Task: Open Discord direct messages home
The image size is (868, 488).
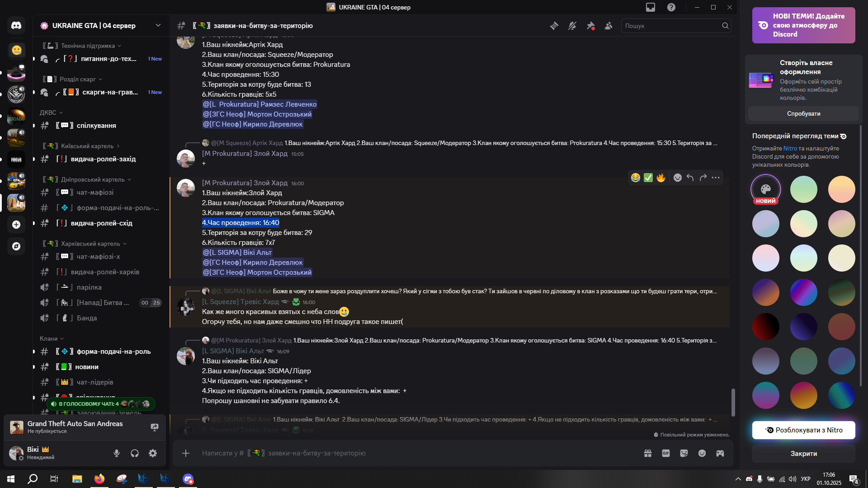Action: coord(16,26)
